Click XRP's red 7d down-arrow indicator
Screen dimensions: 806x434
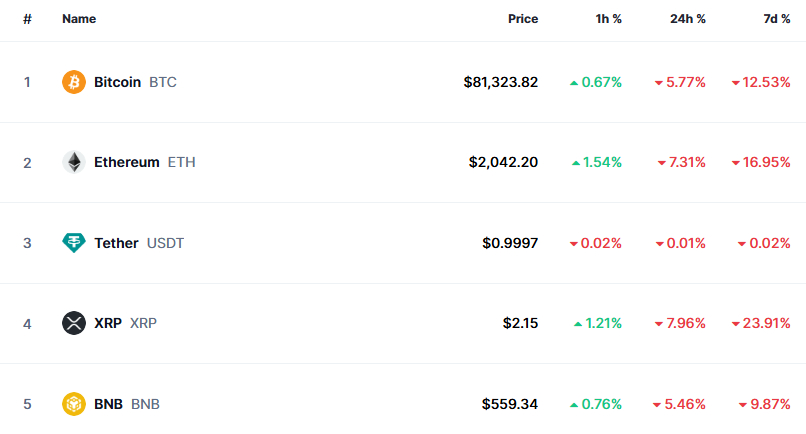click(x=736, y=324)
